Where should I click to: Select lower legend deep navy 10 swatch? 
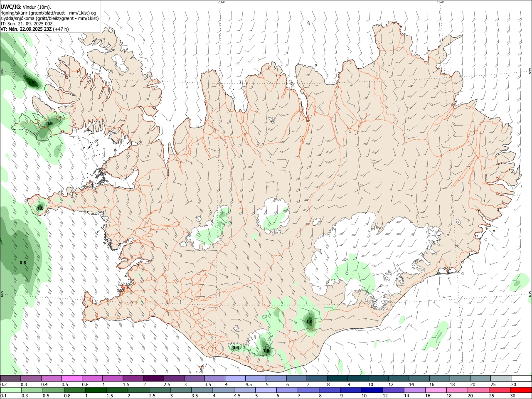(372, 390)
